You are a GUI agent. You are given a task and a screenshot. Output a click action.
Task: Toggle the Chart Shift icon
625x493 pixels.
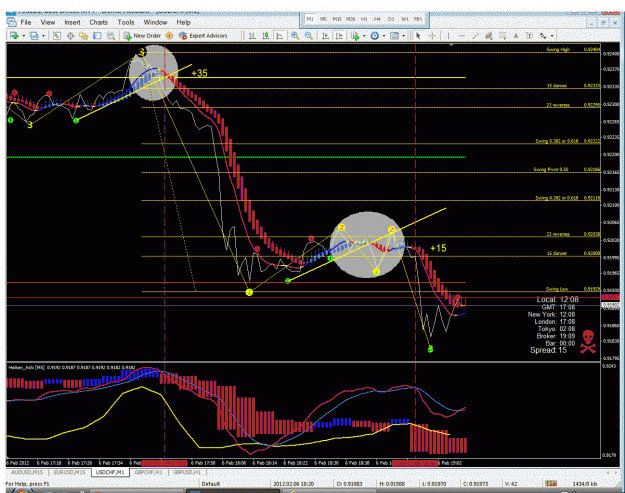click(339, 36)
